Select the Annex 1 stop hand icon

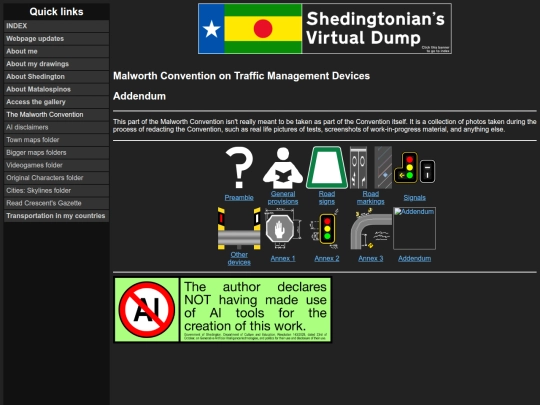click(283, 228)
